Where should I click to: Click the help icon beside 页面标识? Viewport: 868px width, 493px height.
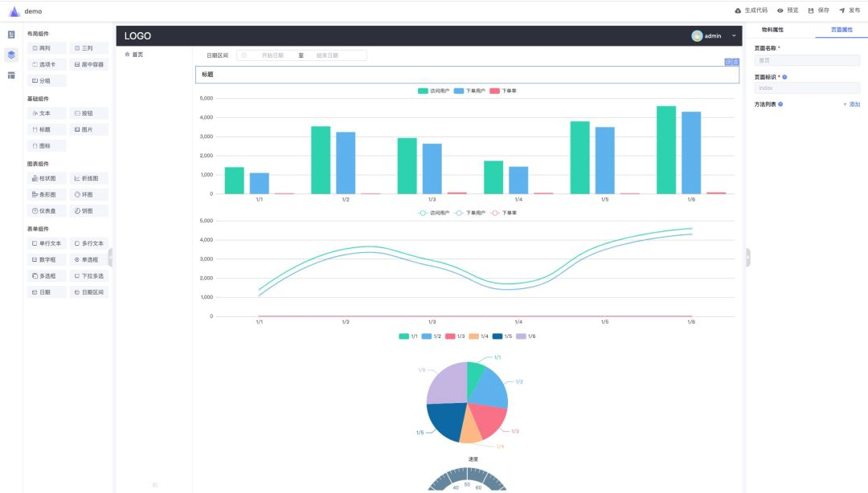(x=784, y=77)
